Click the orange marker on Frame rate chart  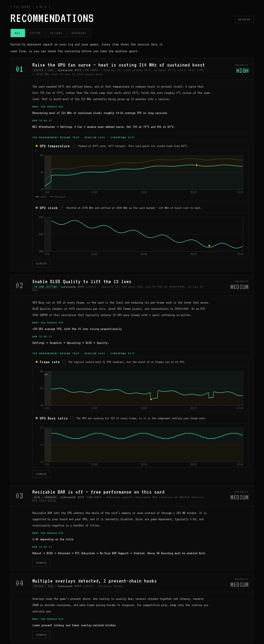click(x=151, y=399)
